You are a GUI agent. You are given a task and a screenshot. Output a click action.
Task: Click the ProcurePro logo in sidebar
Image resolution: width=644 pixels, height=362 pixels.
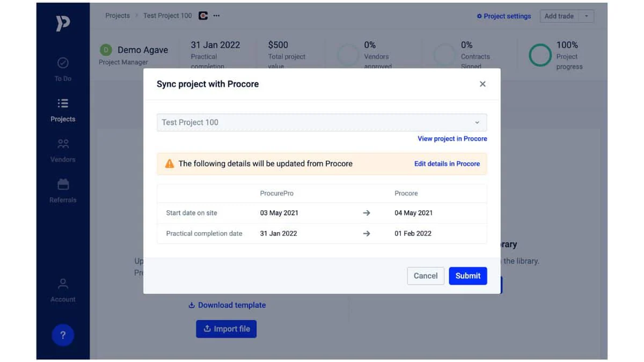click(63, 24)
